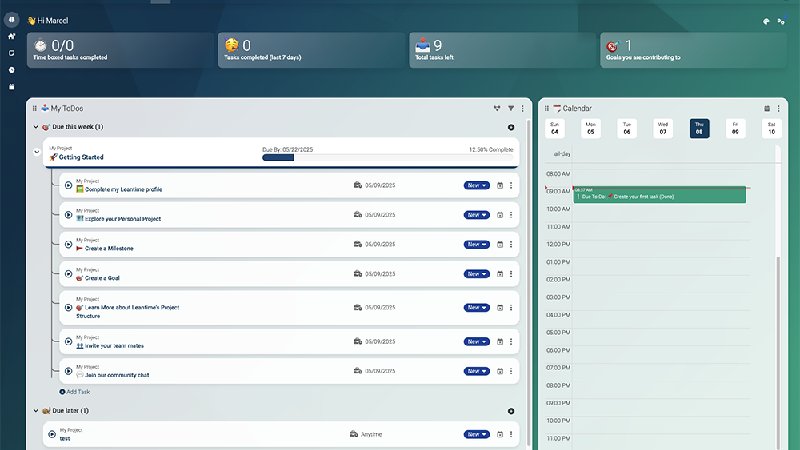Viewport: 800px width, 450px height.
Task: Click the calendar icon on Create a Milestone row
Action: pos(500,244)
